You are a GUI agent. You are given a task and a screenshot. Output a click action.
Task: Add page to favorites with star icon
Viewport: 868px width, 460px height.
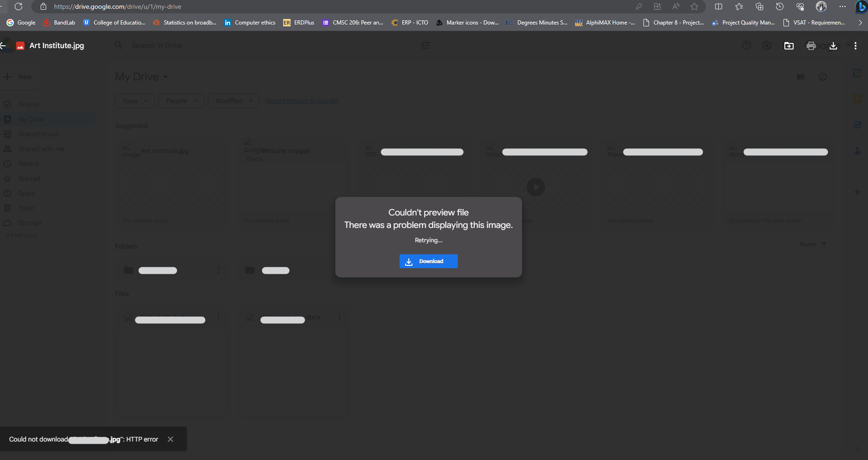694,6
